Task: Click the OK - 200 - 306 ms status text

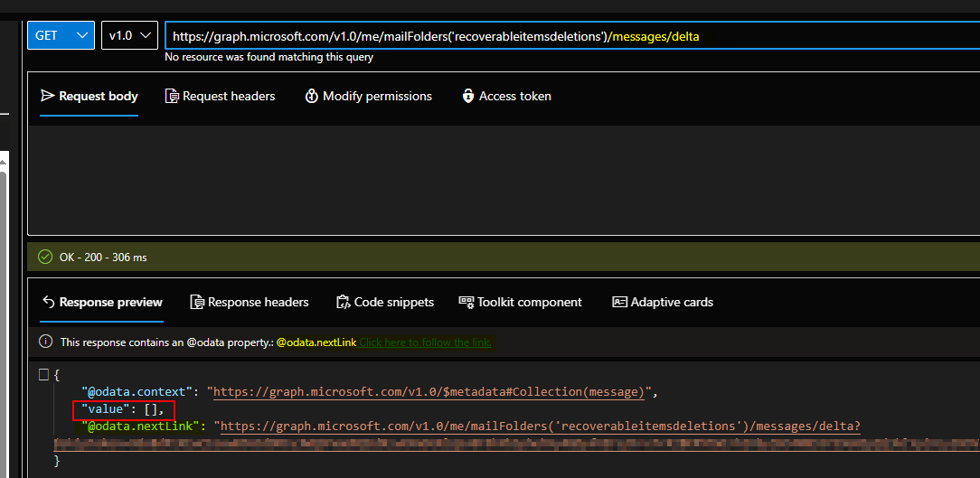Action: (103, 258)
